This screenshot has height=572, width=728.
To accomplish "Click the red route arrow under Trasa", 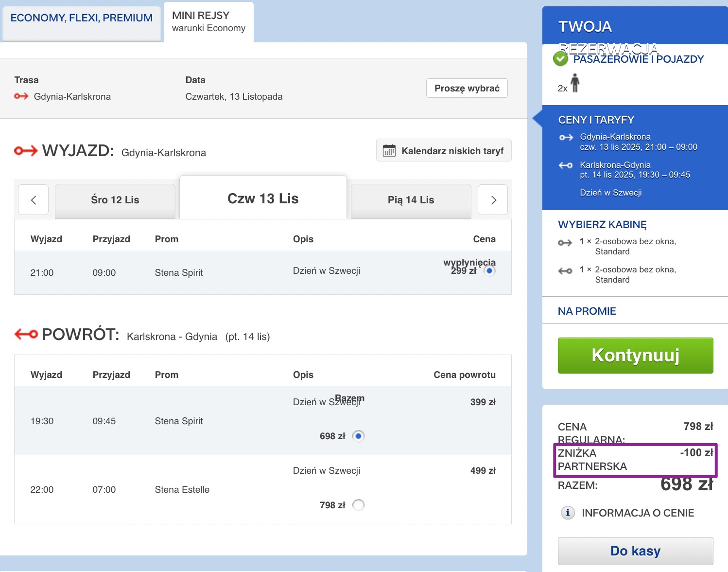I will [21, 96].
